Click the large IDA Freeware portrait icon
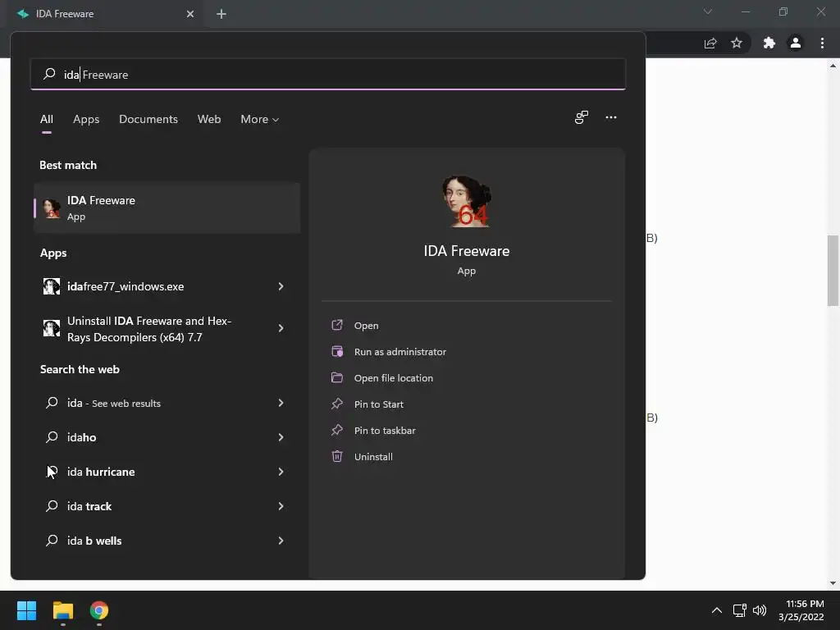840x630 pixels. pos(467,202)
